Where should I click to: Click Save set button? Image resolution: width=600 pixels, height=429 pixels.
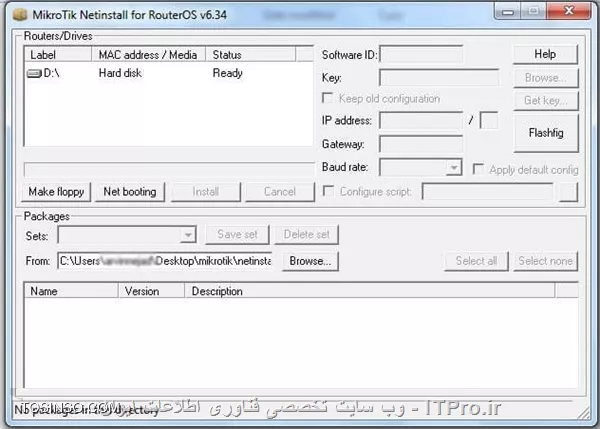[x=237, y=234]
